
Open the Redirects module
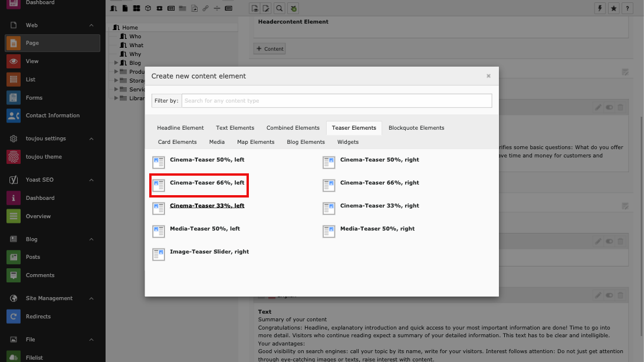(x=38, y=317)
